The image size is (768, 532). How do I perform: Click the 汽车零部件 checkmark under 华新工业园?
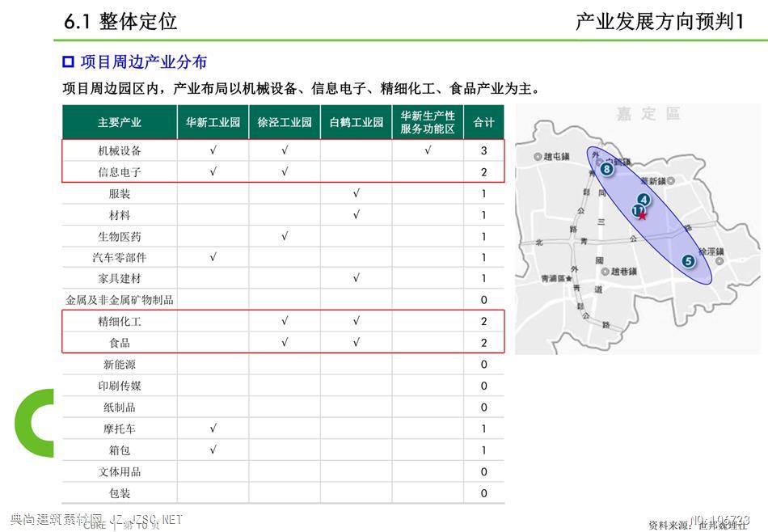tap(213, 256)
